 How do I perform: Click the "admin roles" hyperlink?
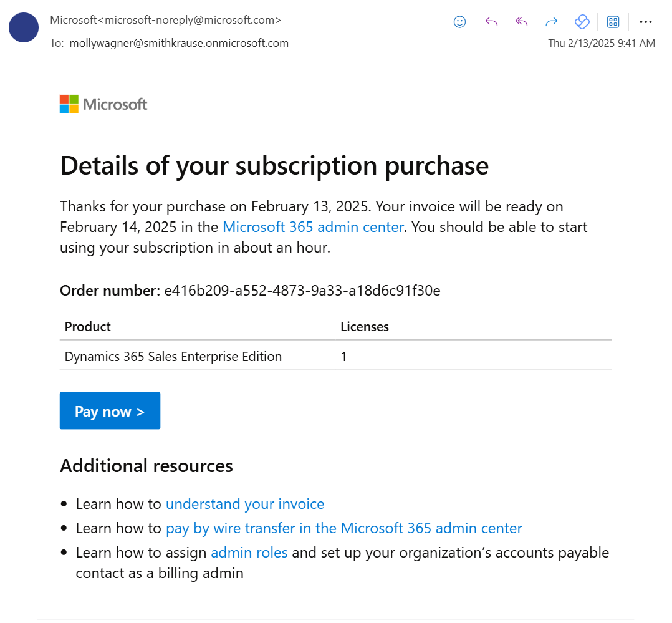click(249, 553)
